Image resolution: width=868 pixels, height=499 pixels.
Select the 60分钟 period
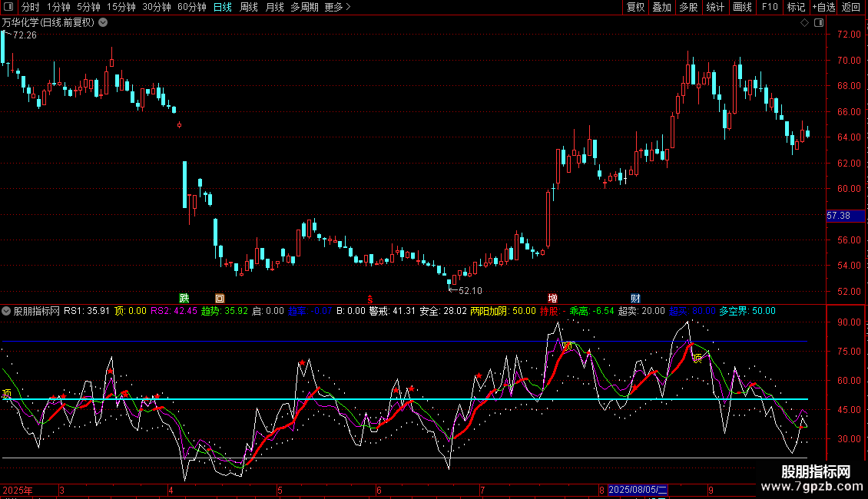coord(192,7)
